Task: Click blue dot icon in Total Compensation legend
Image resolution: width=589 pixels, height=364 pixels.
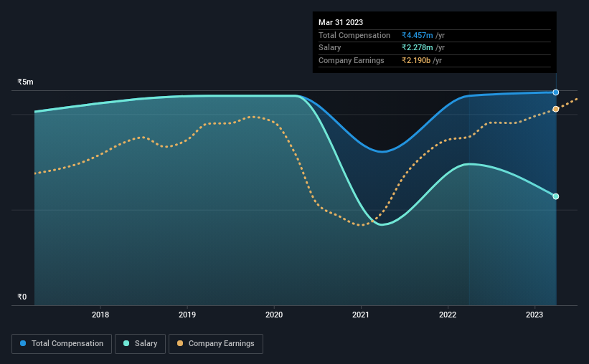Action: point(23,343)
